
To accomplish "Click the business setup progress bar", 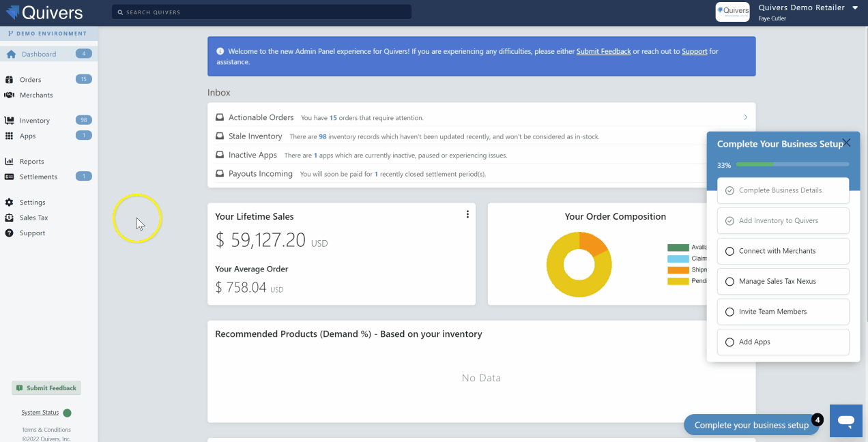I will (792, 164).
